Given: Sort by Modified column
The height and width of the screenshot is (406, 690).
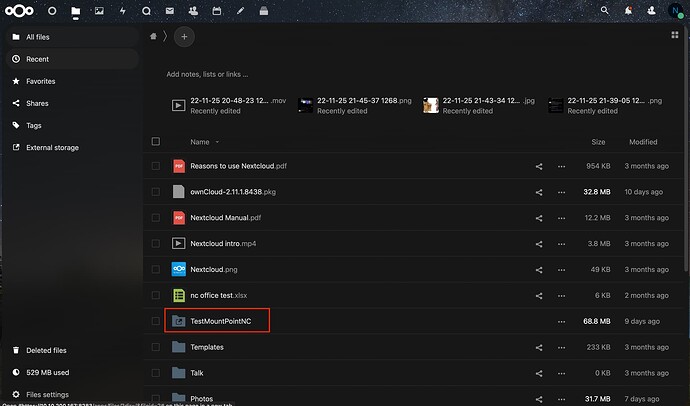Looking at the screenshot, I should (643, 142).
